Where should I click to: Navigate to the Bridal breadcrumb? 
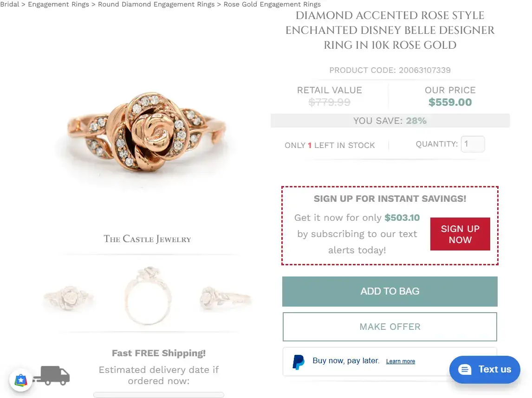[10, 4]
